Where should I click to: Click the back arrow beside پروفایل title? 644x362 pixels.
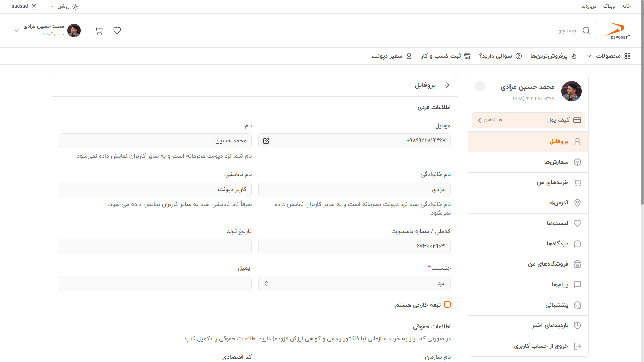click(446, 85)
